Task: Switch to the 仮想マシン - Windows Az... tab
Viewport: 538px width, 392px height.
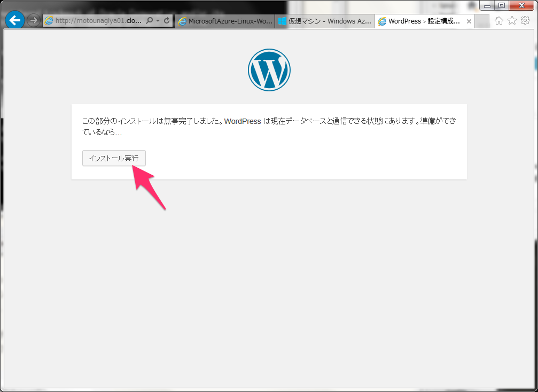Action: [325, 21]
